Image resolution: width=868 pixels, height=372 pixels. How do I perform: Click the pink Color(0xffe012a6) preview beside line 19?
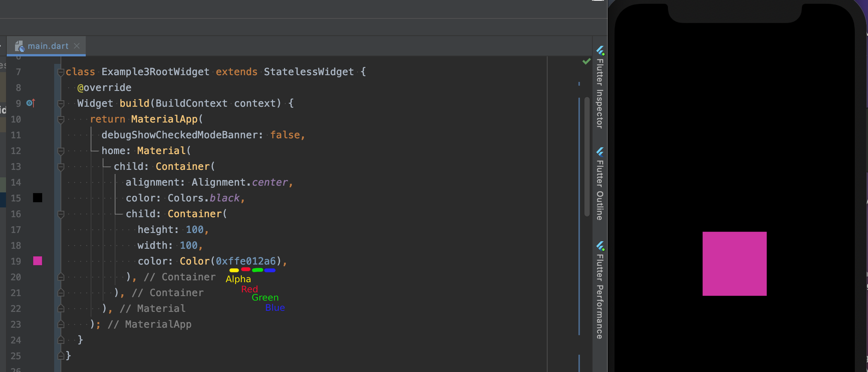38,261
